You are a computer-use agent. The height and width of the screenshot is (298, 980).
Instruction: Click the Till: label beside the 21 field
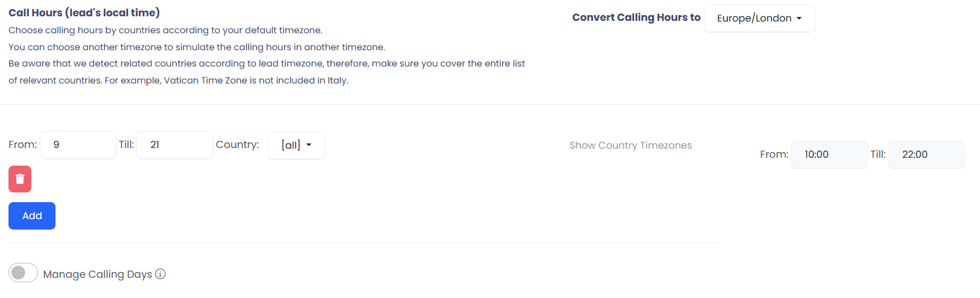click(x=127, y=145)
